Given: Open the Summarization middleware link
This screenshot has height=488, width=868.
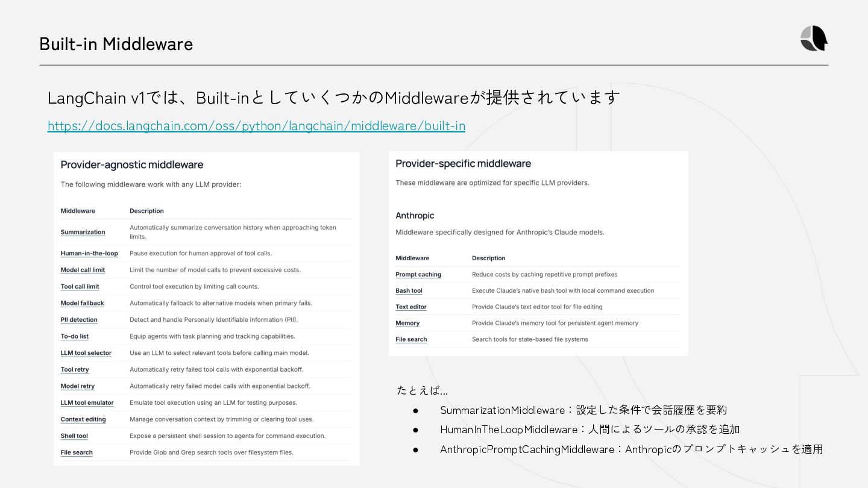Looking at the screenshot, I should 83,232.
